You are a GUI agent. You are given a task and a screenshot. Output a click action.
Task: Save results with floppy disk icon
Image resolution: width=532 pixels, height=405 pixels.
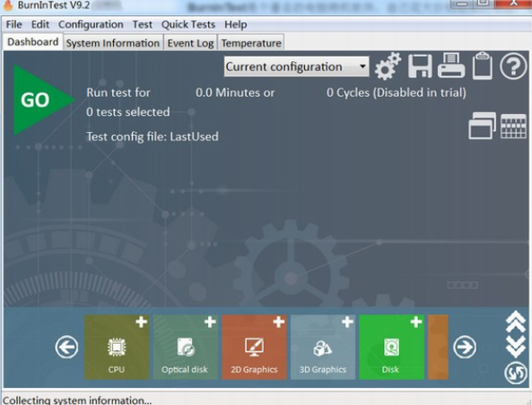click(x=420, y=66)
